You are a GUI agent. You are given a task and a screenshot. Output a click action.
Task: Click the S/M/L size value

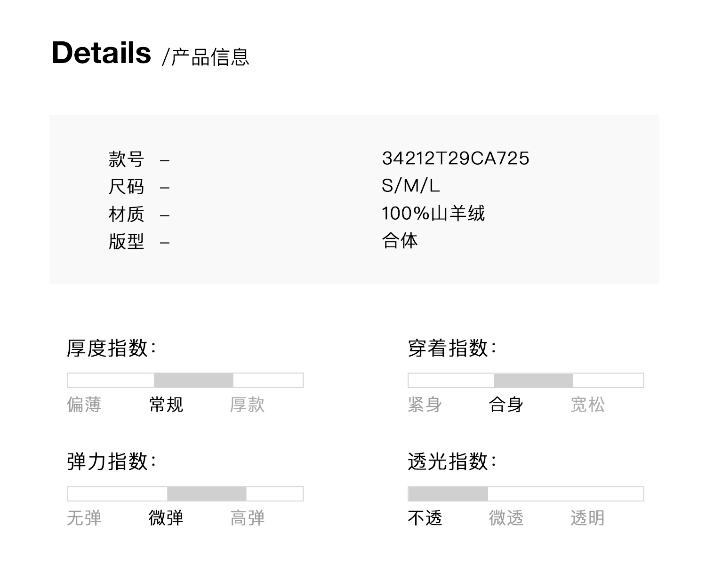click(x=411, y=186)
